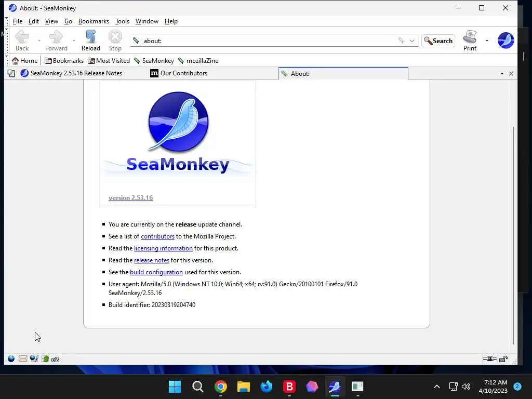Expand the Back history dropdown arrow
Viewport: 532px width, 399px height.
click(x=39, y=41)
